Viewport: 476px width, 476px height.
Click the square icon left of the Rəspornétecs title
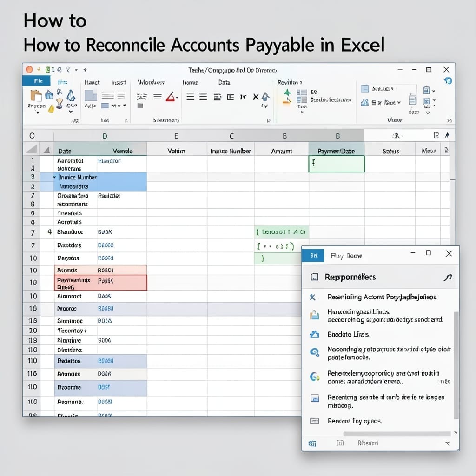(x=315, y=277)
